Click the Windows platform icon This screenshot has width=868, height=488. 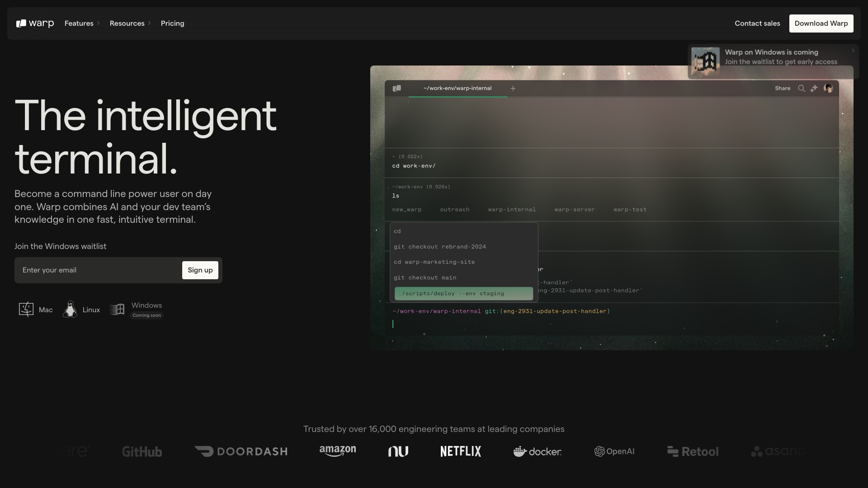point(118,310)
